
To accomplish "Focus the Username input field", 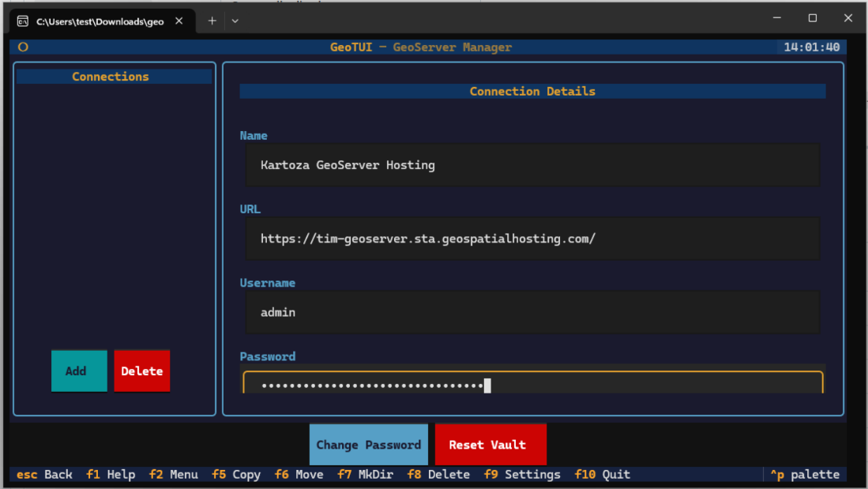I will [532, 312].
